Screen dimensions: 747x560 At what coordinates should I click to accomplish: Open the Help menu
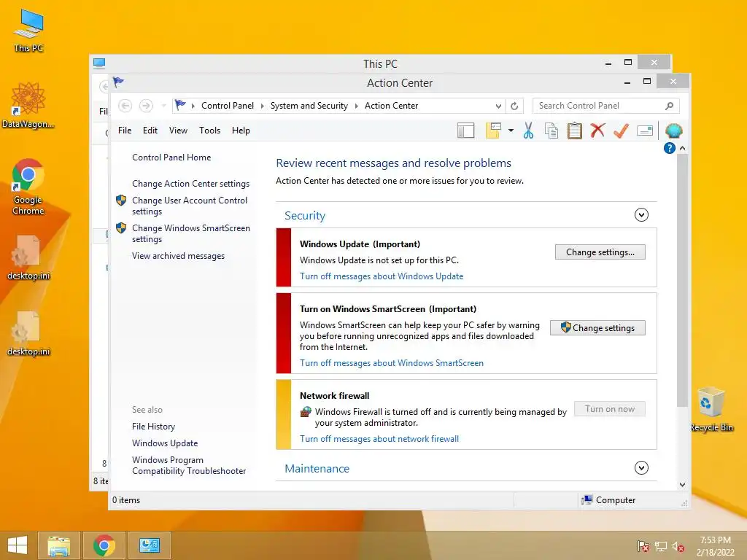(241, 131)
